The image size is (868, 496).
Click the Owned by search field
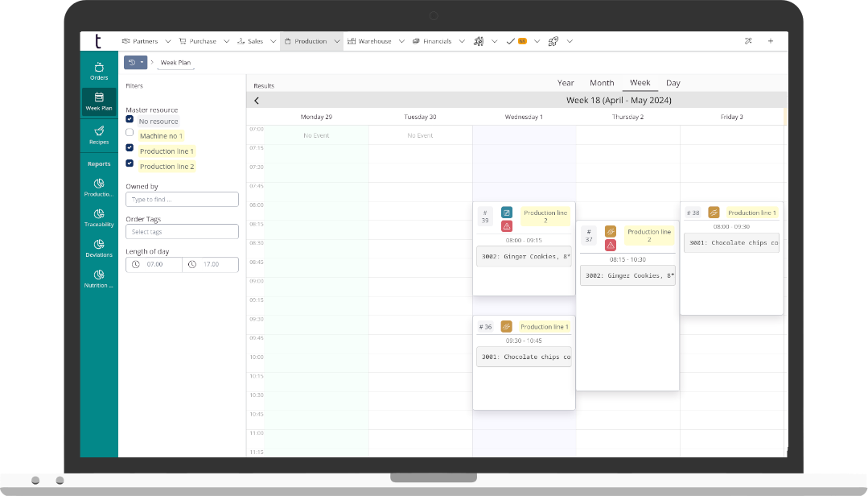click(182, 199)
